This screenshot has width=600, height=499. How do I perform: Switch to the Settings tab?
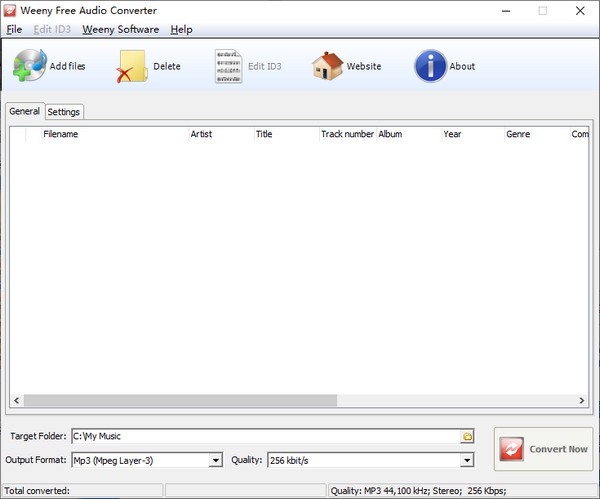[x=64, y=112]
